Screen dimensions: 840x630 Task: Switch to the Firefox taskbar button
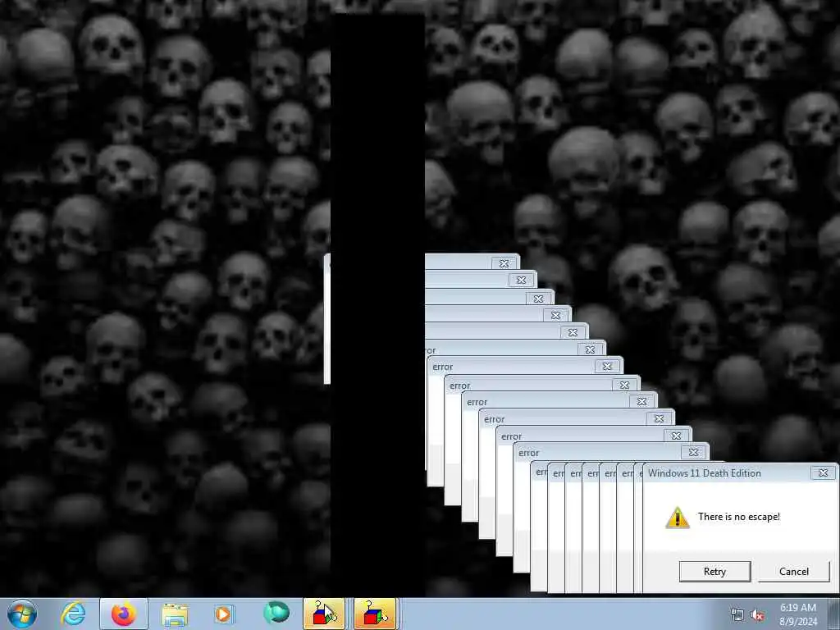click(x=124, y=614)
